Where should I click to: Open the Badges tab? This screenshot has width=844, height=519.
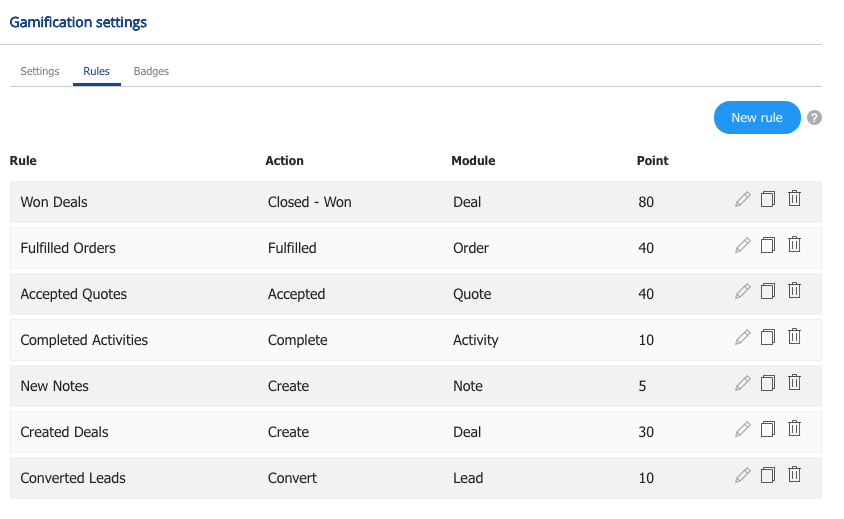click(x=151, y=71)
